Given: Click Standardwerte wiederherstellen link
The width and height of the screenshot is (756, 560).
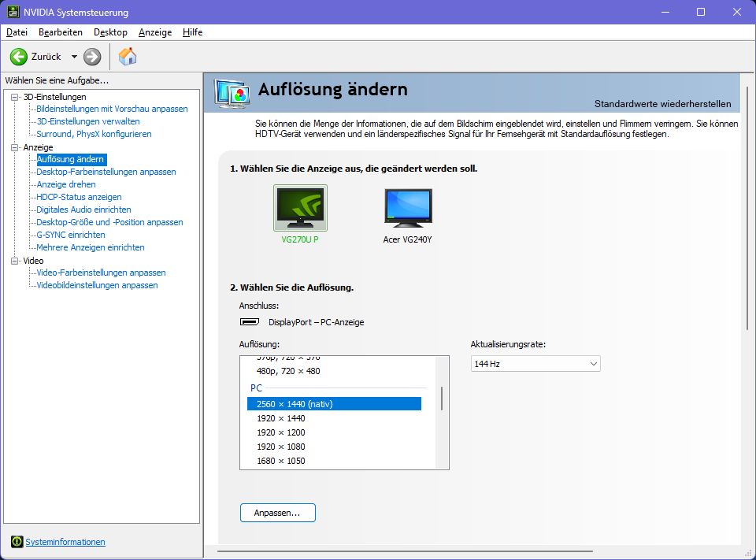Looking at the screenshot, I should tap(662, 104).
